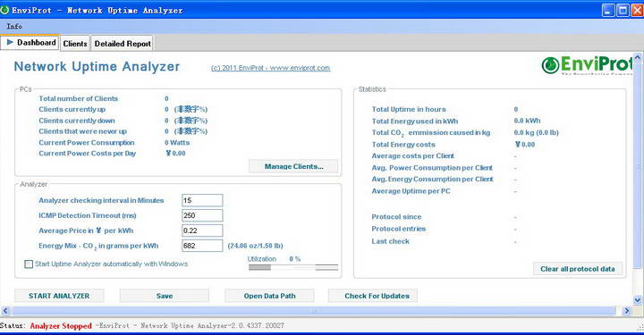Switch to the Clients tab

pyautogui.click(x=75, y=44)
